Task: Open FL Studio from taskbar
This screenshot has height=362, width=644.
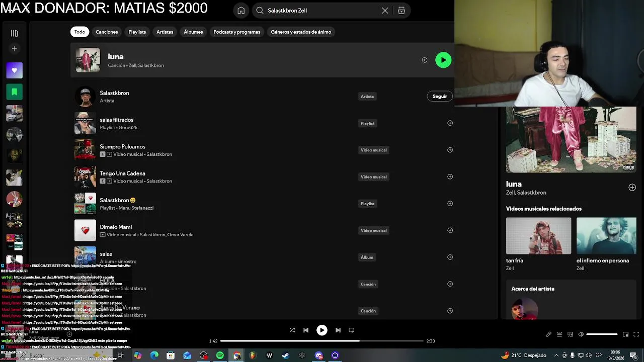Action: pos(253,355)
